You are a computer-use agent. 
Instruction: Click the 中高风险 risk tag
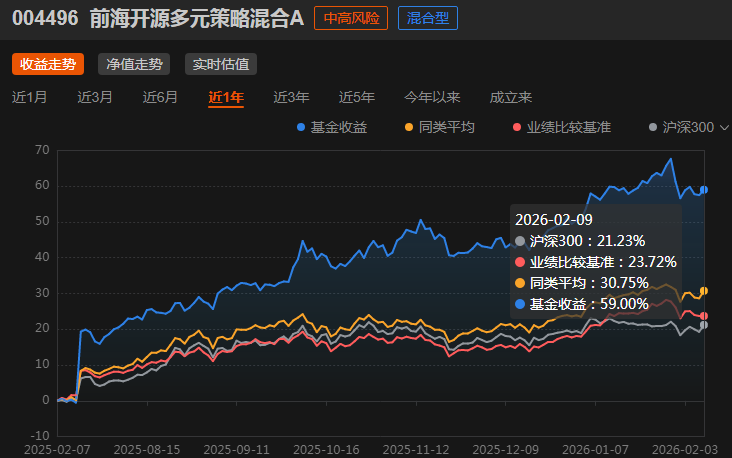tap(351, 18)
